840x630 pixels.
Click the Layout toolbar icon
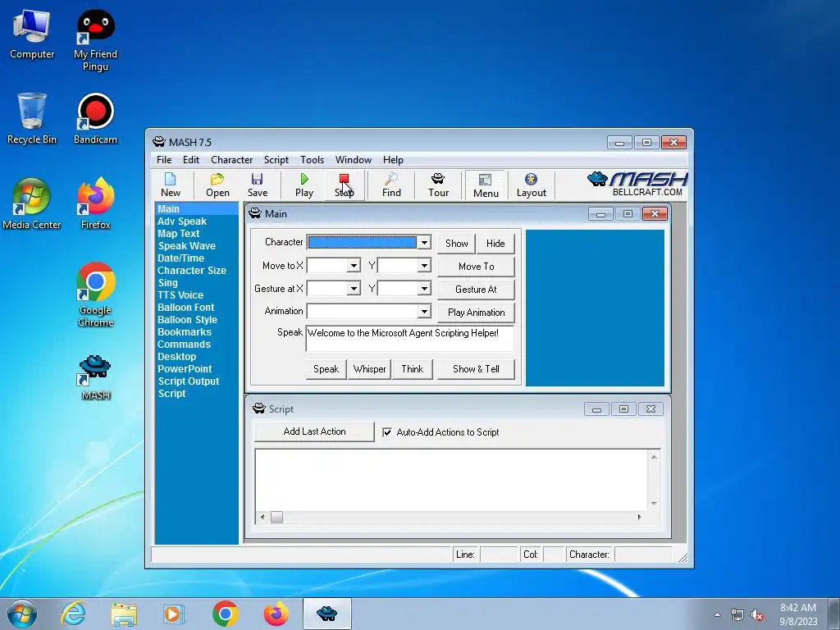[x=531, y=185]
